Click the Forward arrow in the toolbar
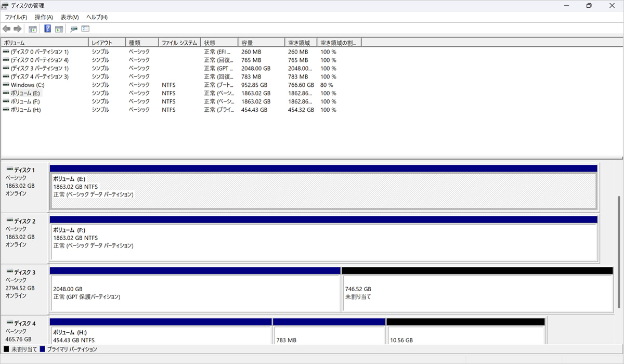The height and width of the screenshot is (364, 624). (17, 29)
